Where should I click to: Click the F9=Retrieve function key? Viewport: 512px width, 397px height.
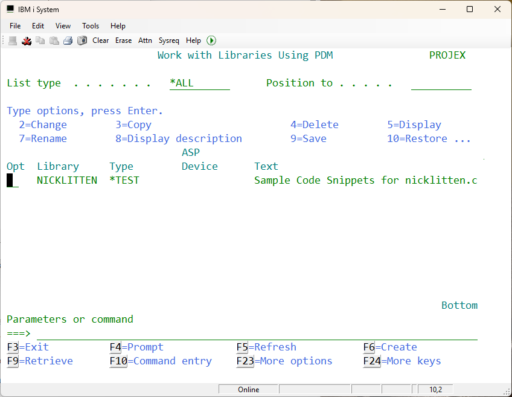(40, 361)
